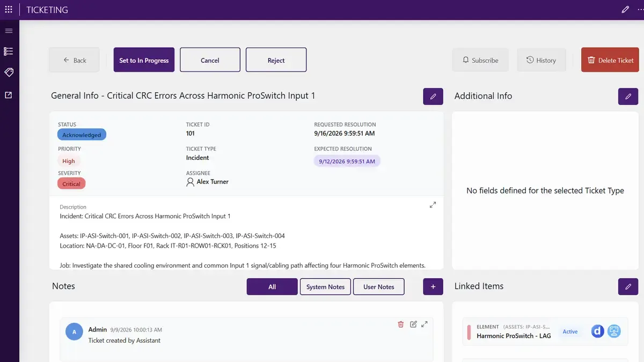Click the external link sidebar icon
This screenshot has height=362, width=644.
[x=9, y=95]
